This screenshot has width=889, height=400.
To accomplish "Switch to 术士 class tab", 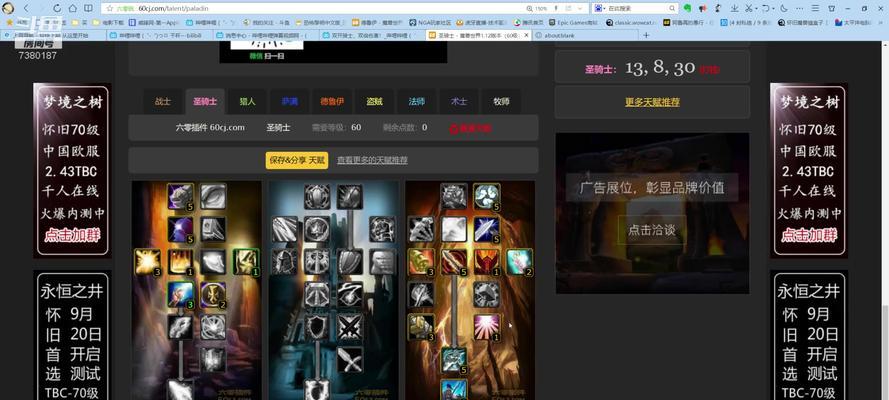I will pos(459,102).
